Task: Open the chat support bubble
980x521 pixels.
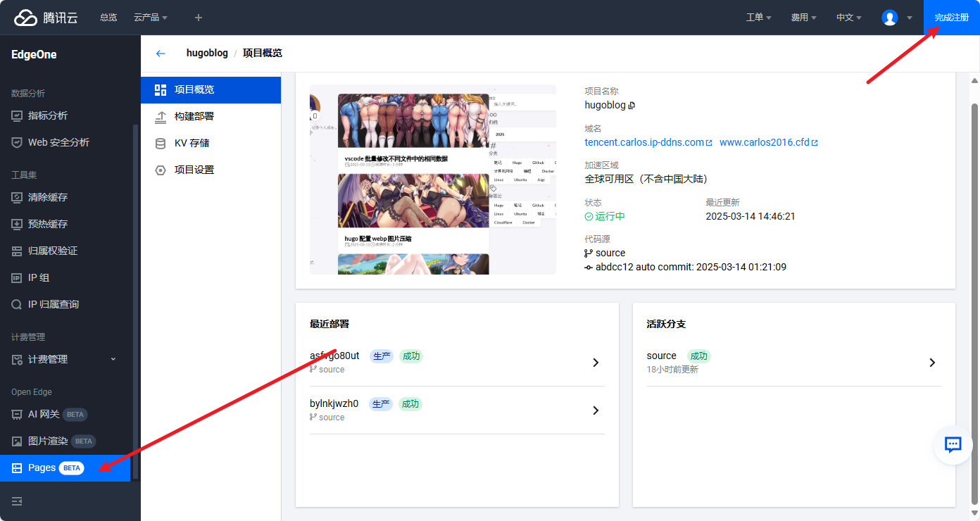Action: (x=953, y=444)
